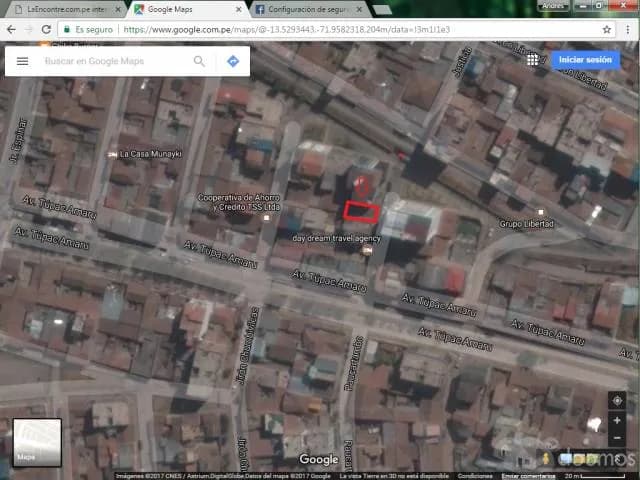Screen dimensions: 640x480
Task: Click Cooperativa de Ahorro y Credito label
Action: [x=239, y=202]
